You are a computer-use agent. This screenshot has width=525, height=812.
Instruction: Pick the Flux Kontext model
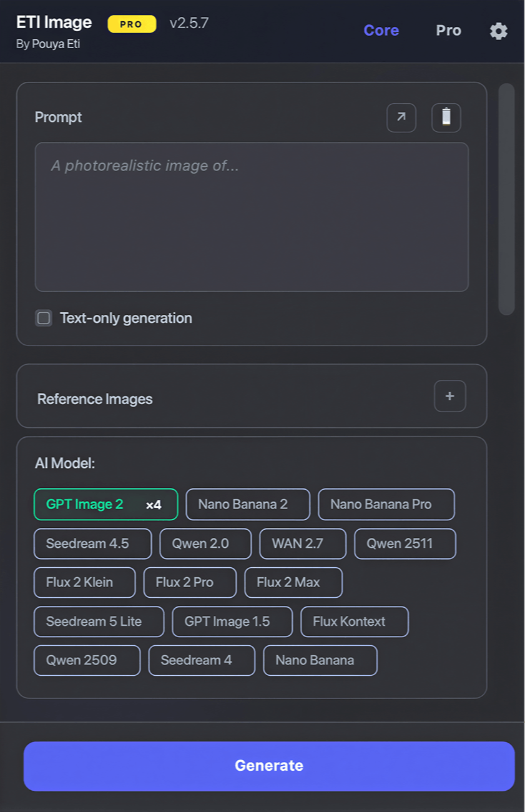point(355,621)
